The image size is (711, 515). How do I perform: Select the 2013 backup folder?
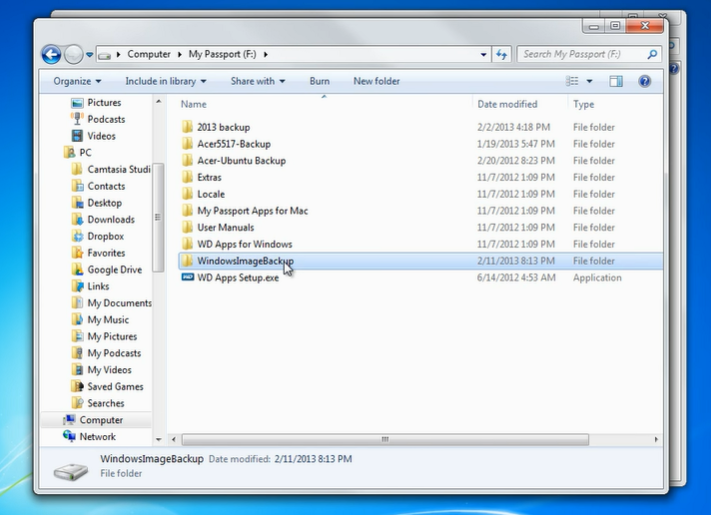223,127
